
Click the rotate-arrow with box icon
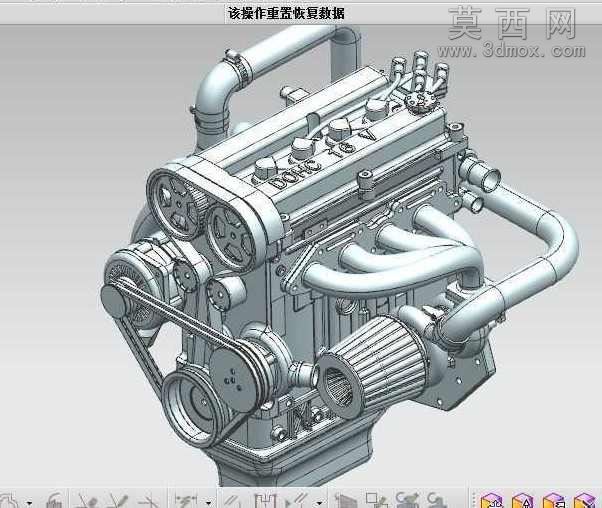pyautogui.click(x=407, y=500)
